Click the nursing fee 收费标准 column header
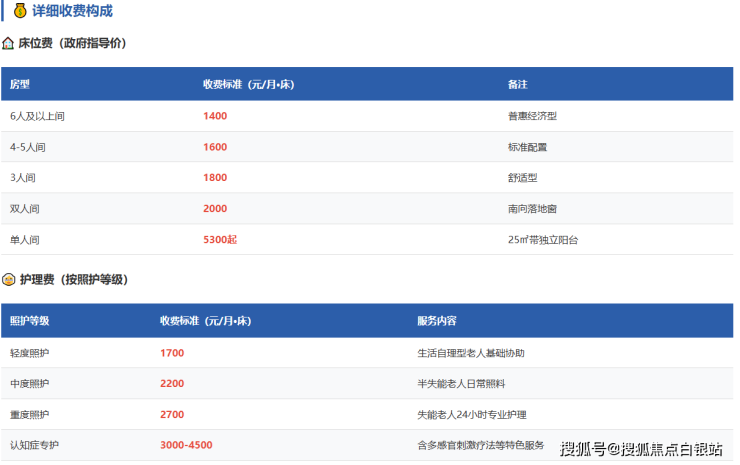 (x=206, y=321)
